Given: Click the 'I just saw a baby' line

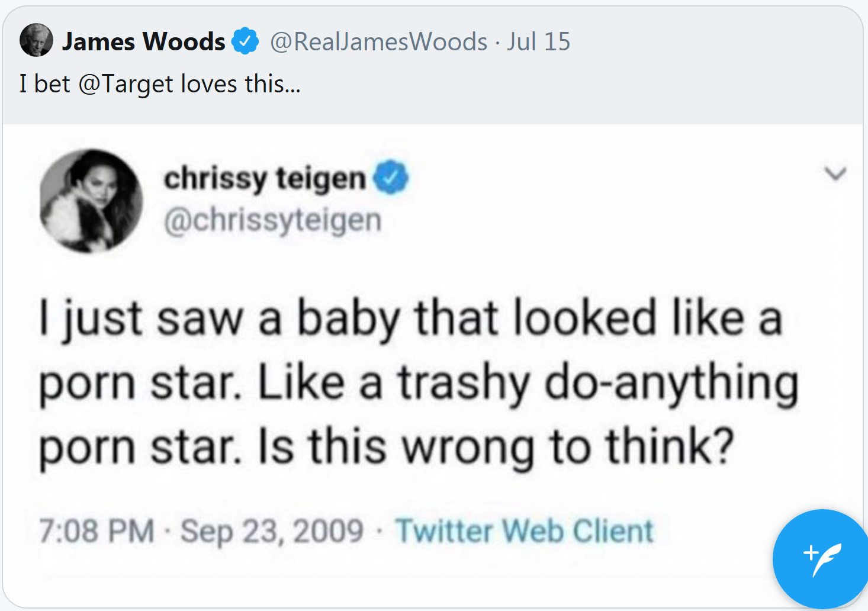Looking at the screenshot, I should click(410, 319).
